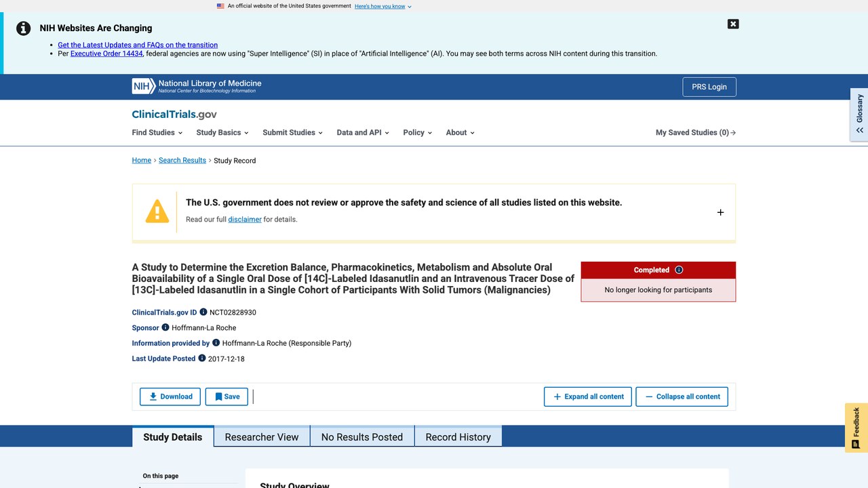Screen dimensions: 868x488
Task: Open the PRS Login page
Action: coord(709,87)
